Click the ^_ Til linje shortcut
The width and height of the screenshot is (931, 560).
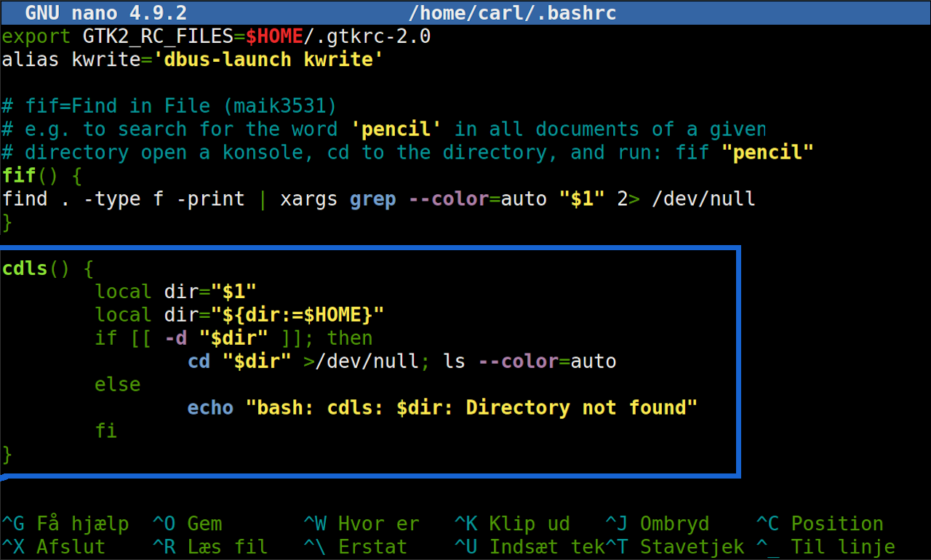[826, 547]
